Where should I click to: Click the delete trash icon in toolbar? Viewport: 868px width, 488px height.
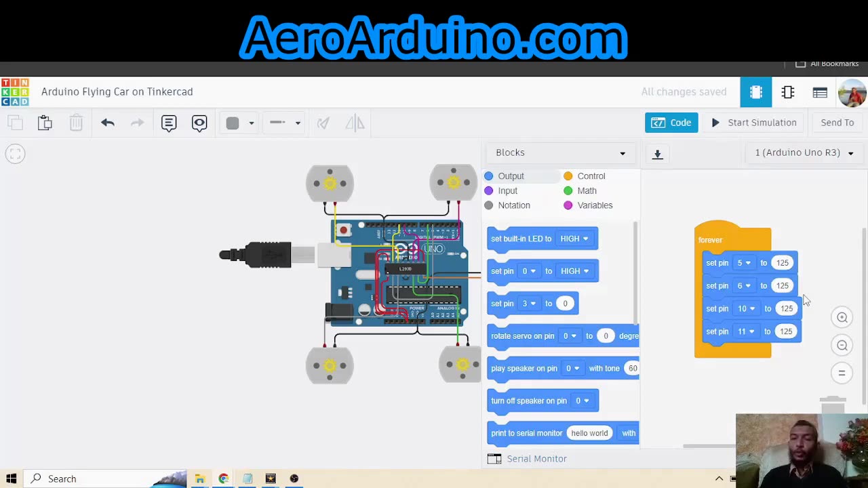(76, 123)
